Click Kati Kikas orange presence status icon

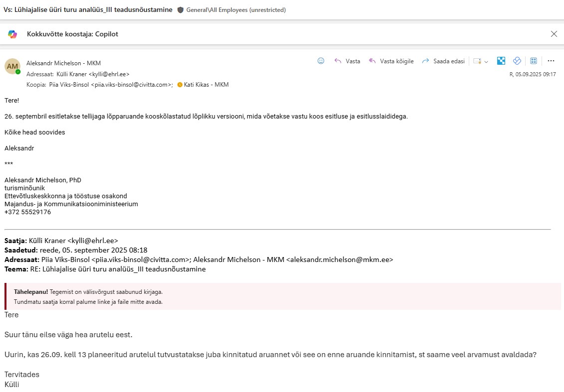coord(180,85)
